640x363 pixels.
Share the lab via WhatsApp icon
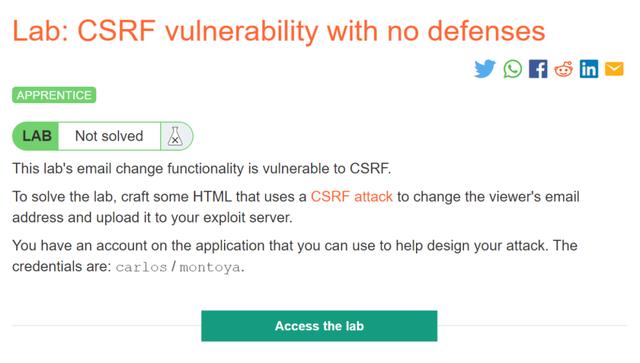(512, 69)
